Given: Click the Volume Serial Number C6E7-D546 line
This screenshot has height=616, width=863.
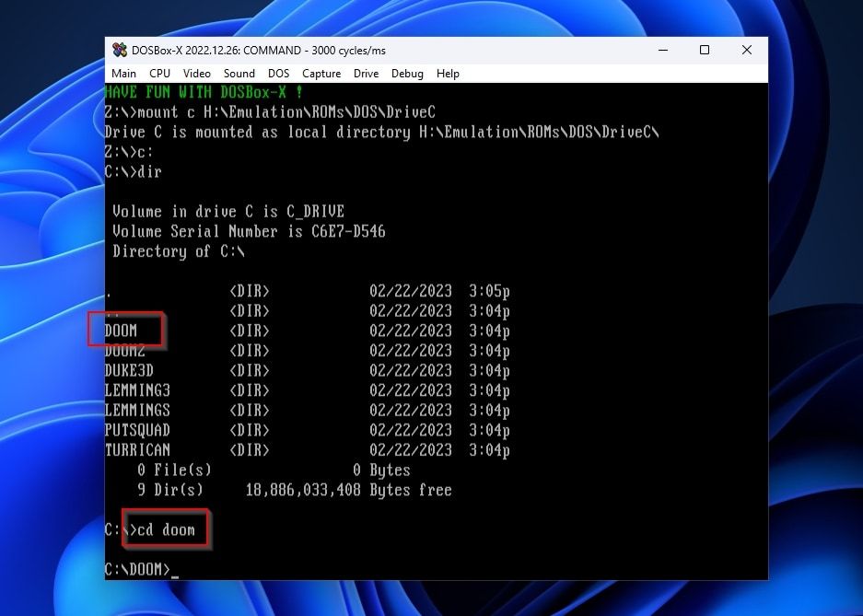Looking at the screenshot, I should click(249, 231).
